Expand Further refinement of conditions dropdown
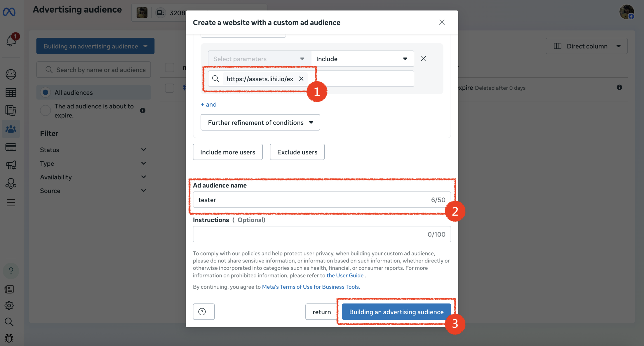644x346 pixels. coord(260,123)
